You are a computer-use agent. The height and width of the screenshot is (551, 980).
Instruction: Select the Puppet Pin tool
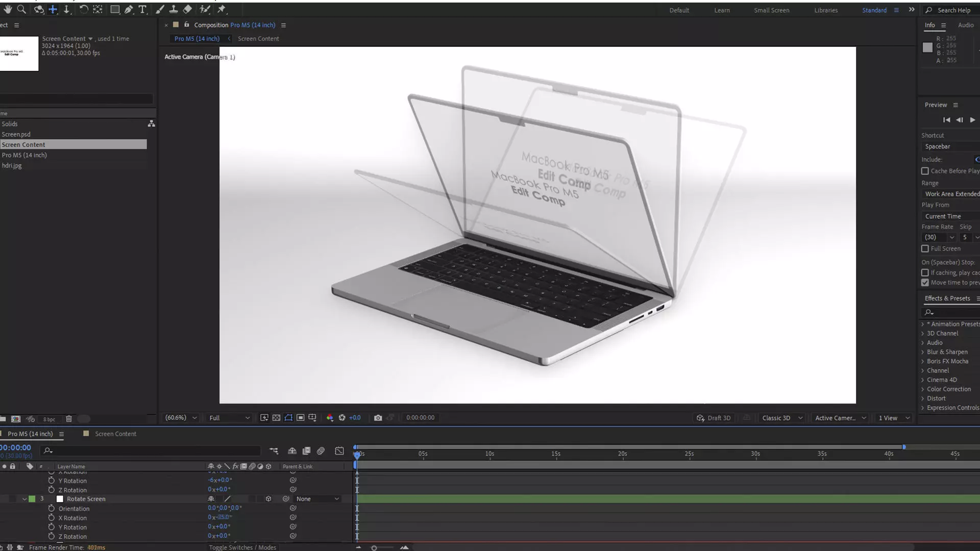tap(222, 9)
